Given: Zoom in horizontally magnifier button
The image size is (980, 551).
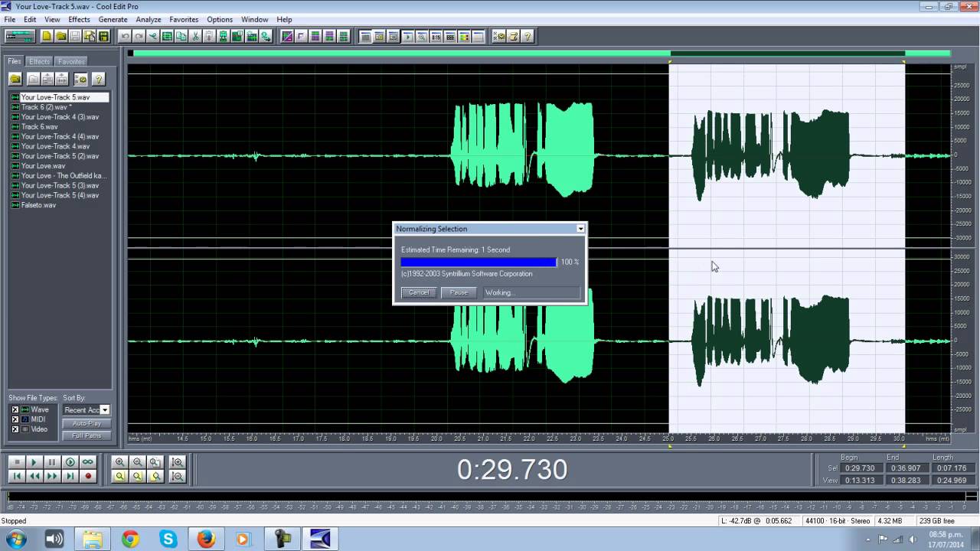Looking at the screenshot, I should [119, 462].
